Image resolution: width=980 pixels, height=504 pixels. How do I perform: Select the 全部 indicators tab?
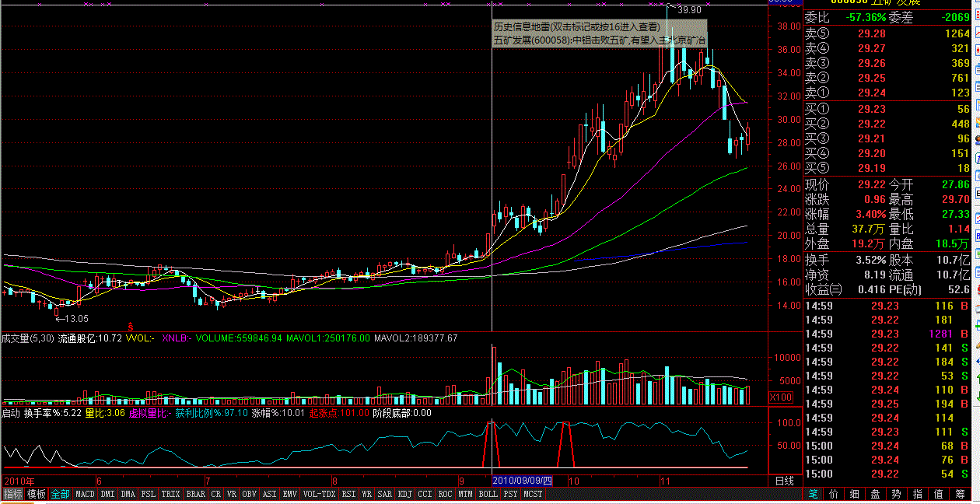coord(61,494)
